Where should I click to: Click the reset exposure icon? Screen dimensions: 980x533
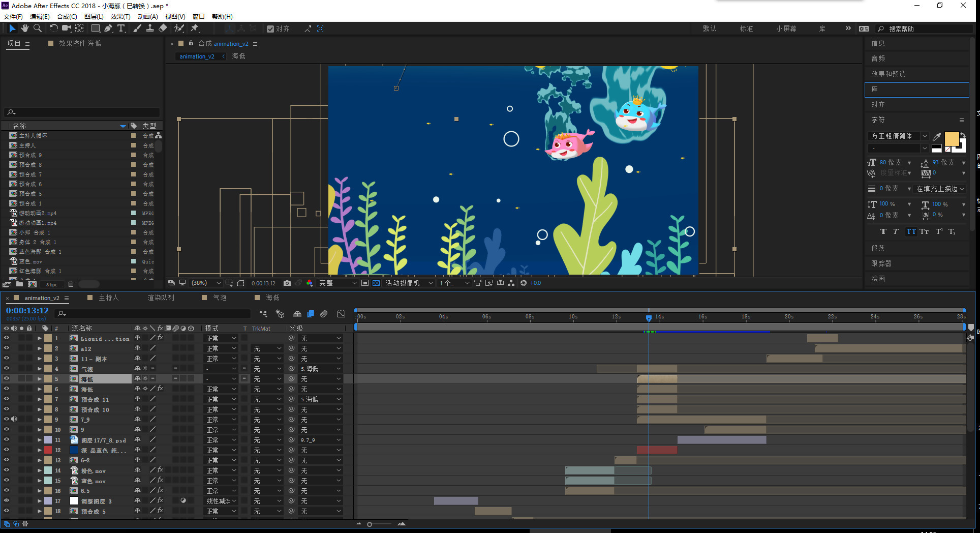coord(524,283)
